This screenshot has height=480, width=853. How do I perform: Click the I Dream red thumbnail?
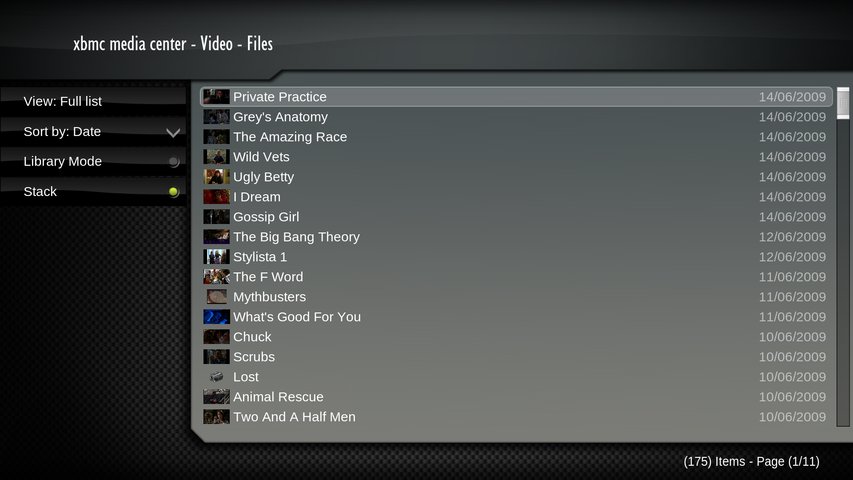217,196
